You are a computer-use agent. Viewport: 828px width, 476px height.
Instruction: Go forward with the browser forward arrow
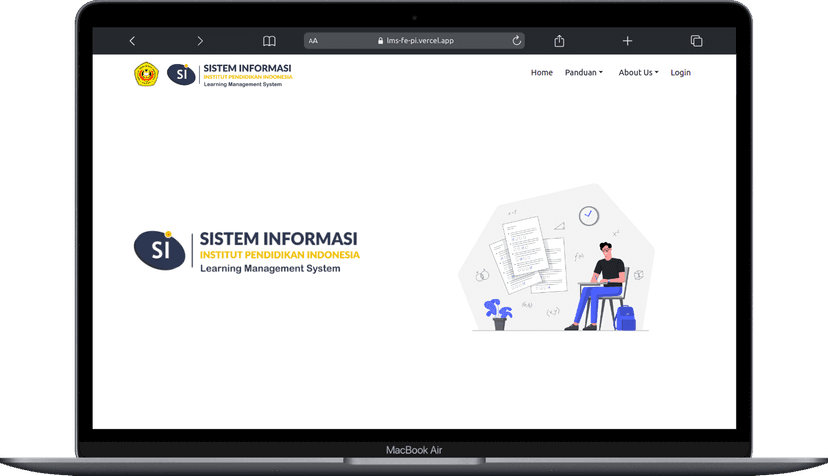pos(200,41)
